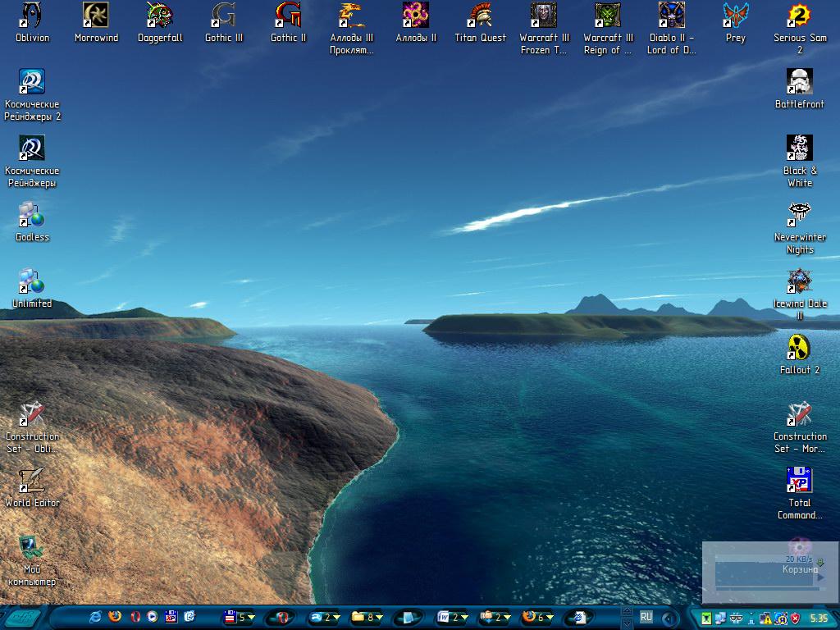Expand the taskbar group with 2 windows next to Opera
Viewport: 840px width, 630px height.
point(324,617)
